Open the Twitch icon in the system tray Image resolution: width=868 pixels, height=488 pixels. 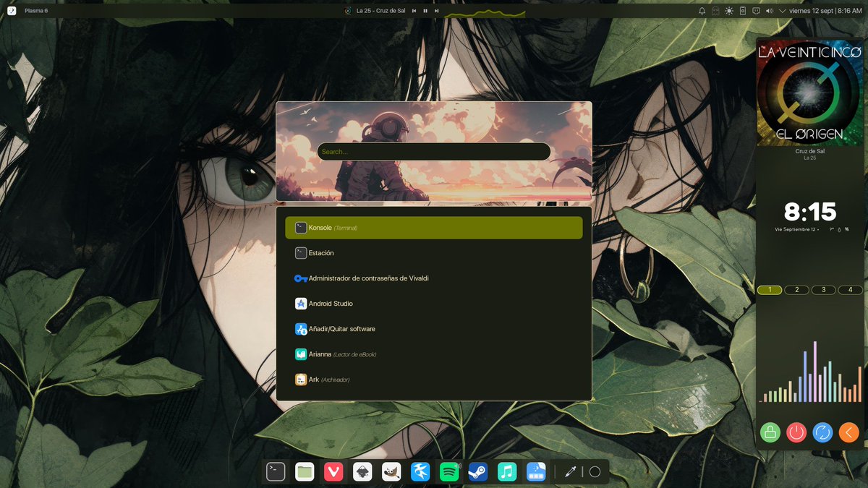point(757,10)
